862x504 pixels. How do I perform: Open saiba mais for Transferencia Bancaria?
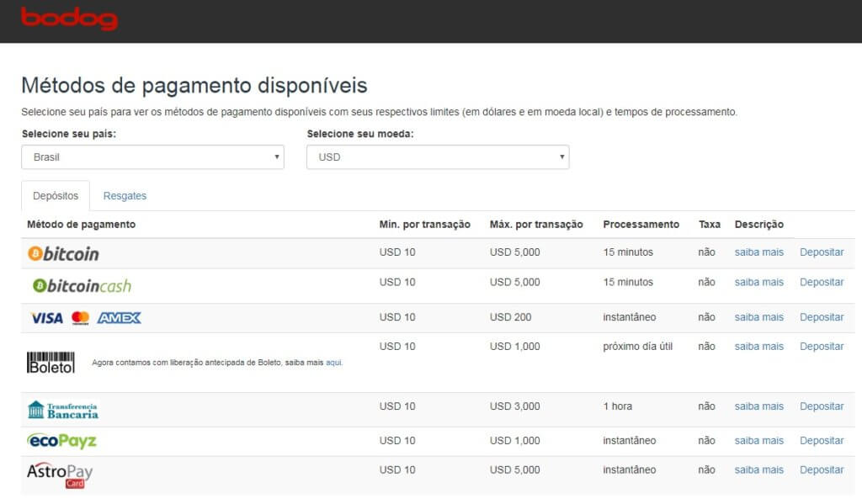(758, 406)
